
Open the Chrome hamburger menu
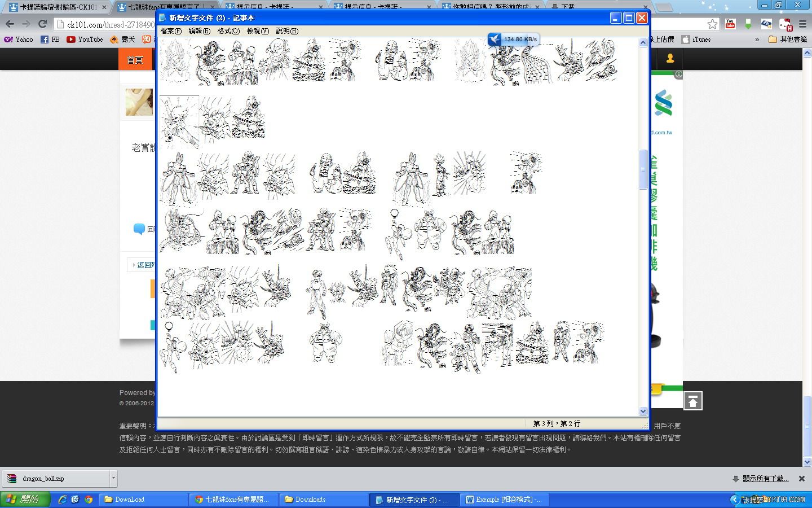(x=803, y=24)
